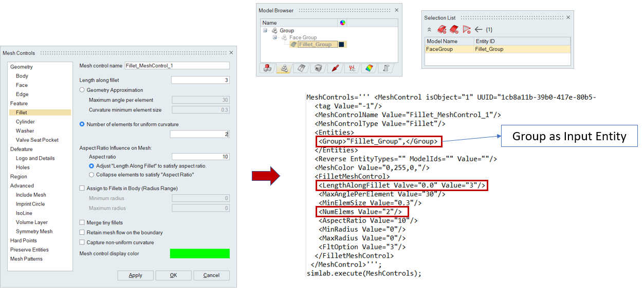Click the color wheel column header icon
The width and height of the screenshot is (644, 301).
pos(343,23)
